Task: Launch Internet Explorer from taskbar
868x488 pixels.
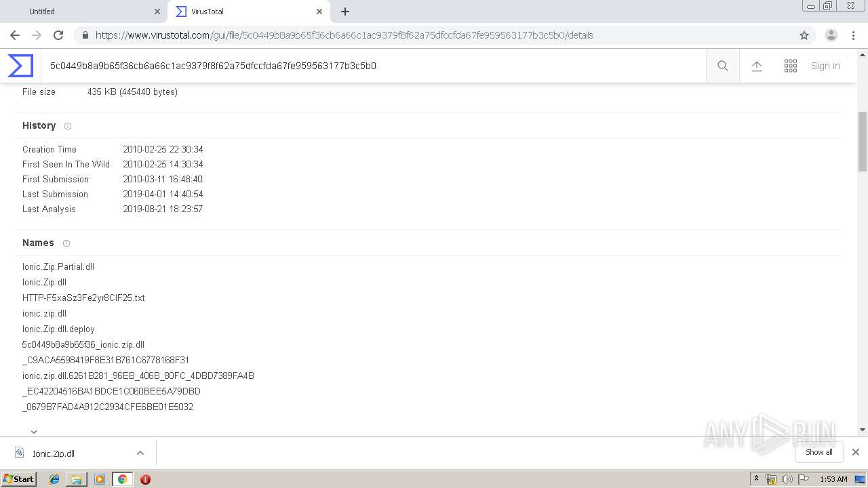Action: pos(54,479)
